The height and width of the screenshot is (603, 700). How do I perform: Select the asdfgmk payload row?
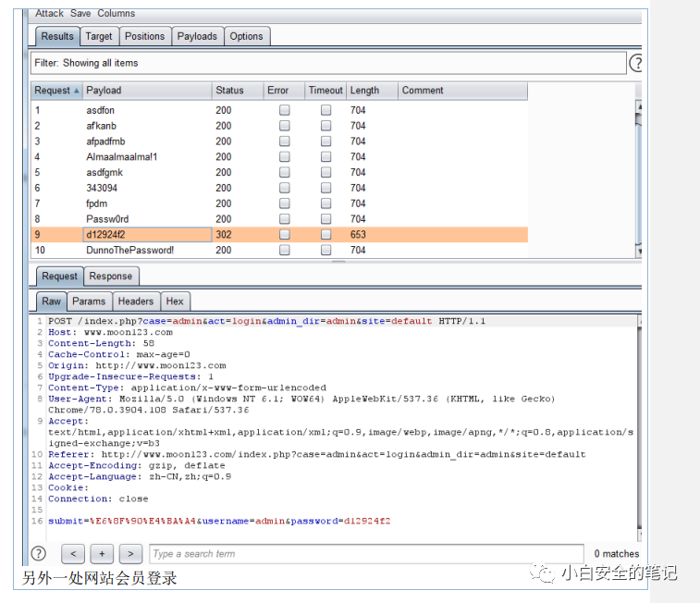click(279, 172)
